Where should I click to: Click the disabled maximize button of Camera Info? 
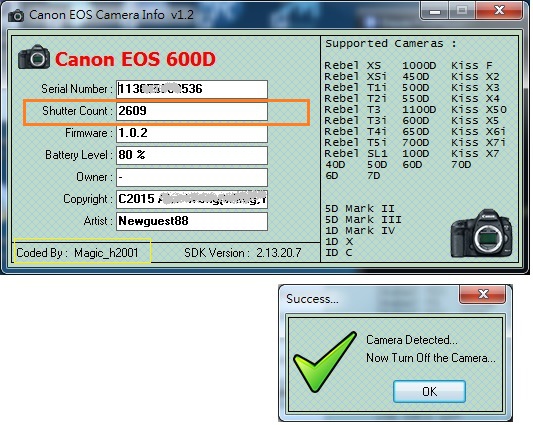click(x=462, y=11)
